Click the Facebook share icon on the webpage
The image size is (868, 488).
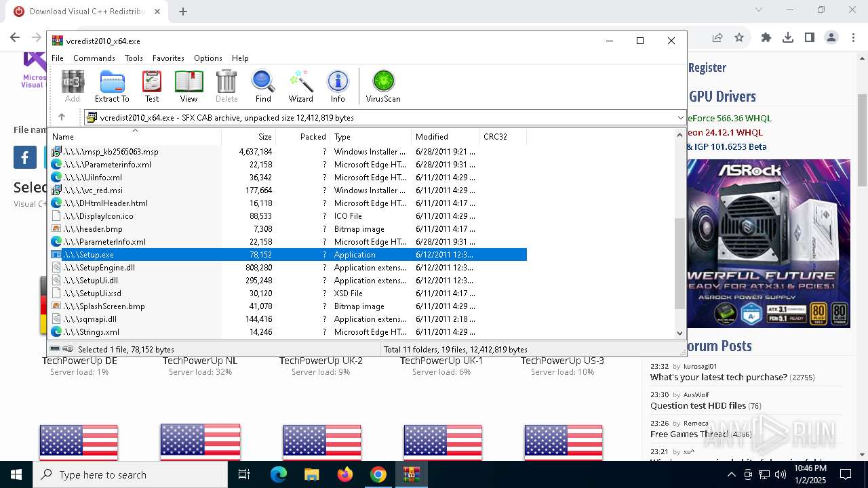pyautogui.click(x=25, y=158)
